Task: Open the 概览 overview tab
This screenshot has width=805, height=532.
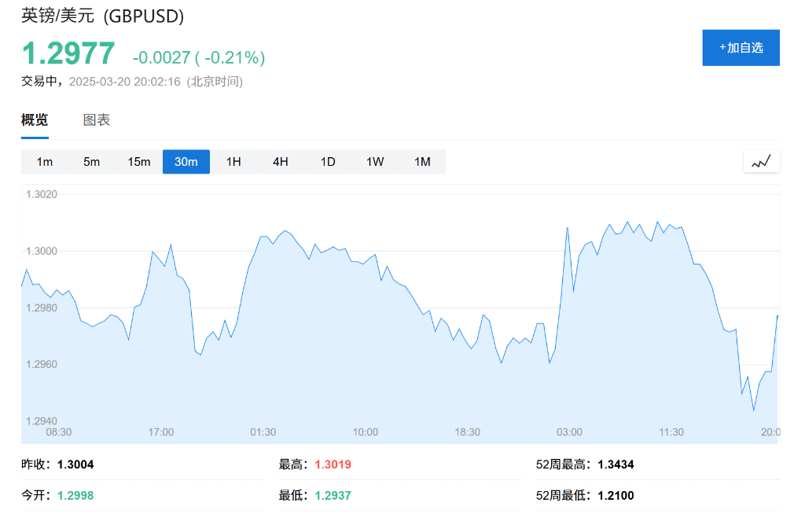Action: click(x=35, y=120)
